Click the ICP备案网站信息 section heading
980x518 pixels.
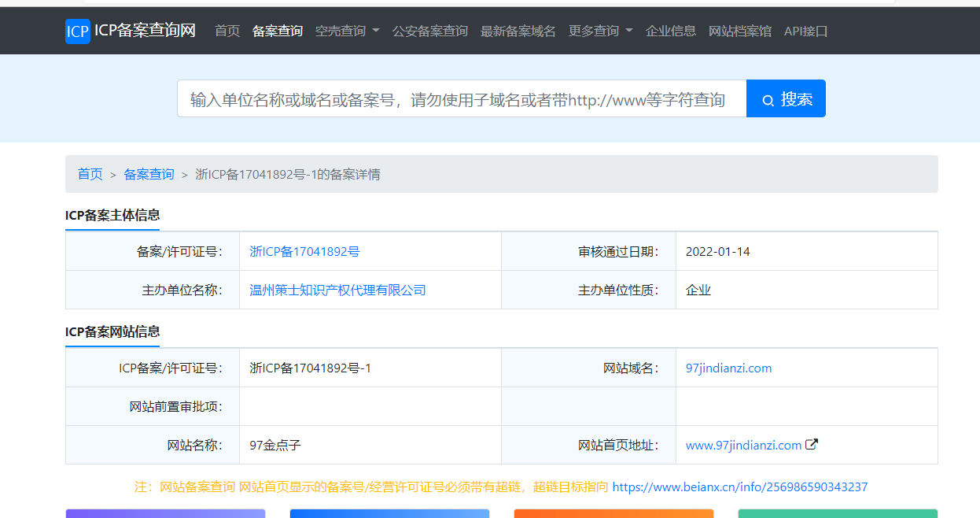point(112,331)
